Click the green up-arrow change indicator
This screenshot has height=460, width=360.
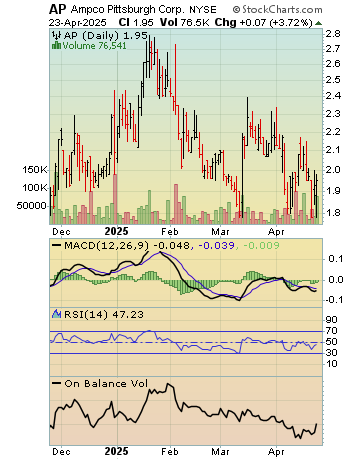tap(318, 23)
